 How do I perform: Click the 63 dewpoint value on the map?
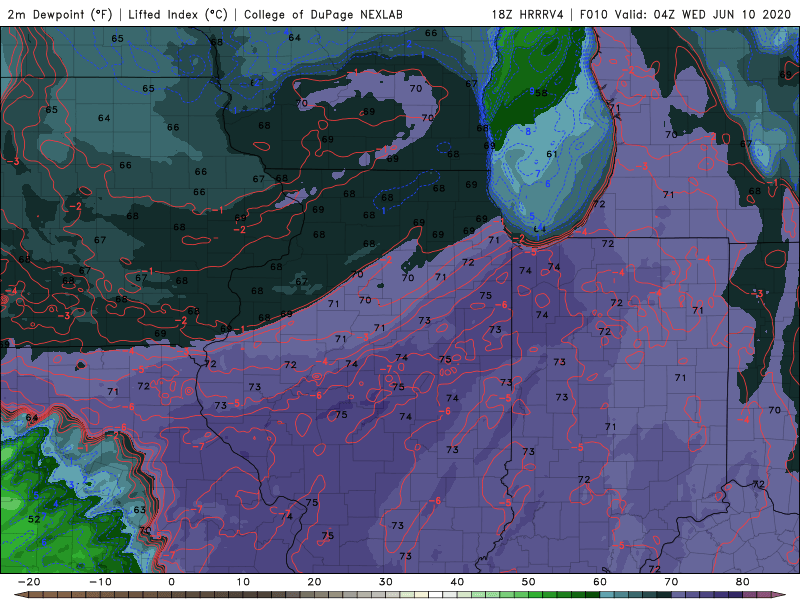(140, 509)
